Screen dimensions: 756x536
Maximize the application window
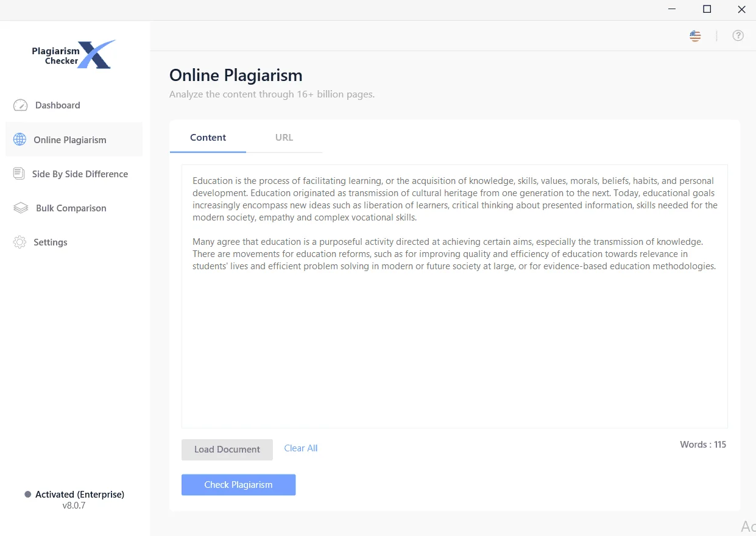[x=707, y=10]
